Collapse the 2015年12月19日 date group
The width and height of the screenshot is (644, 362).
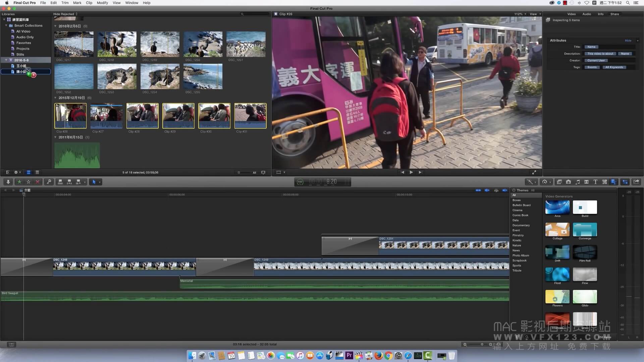[56, 98]
